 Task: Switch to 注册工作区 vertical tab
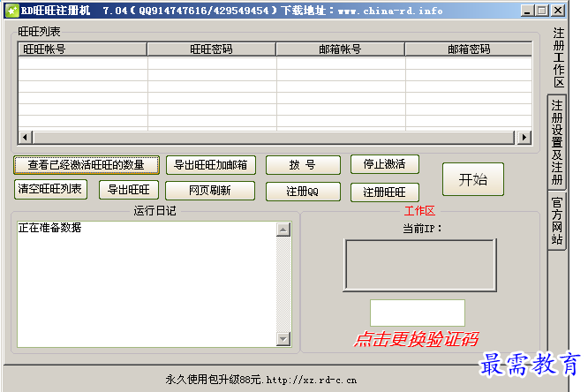558,57
